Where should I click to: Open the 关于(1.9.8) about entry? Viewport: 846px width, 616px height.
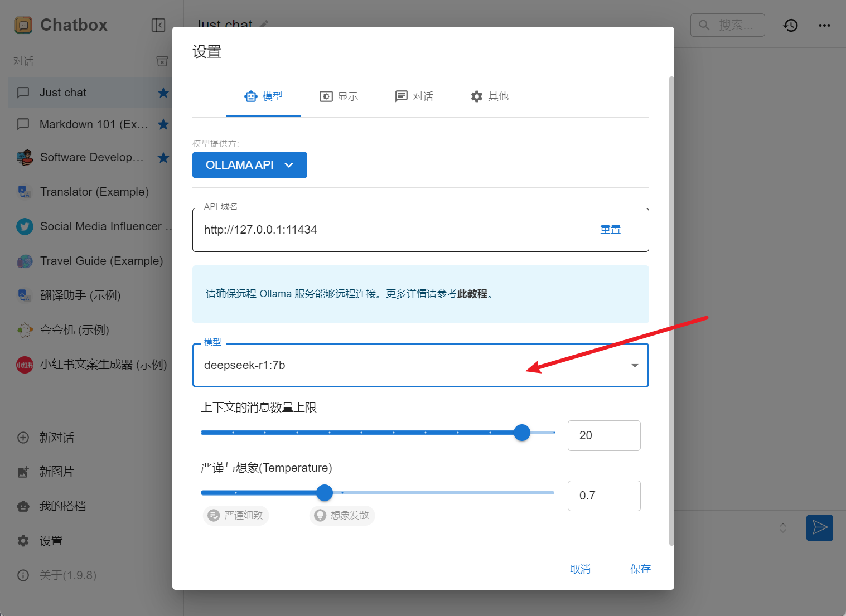90,575
